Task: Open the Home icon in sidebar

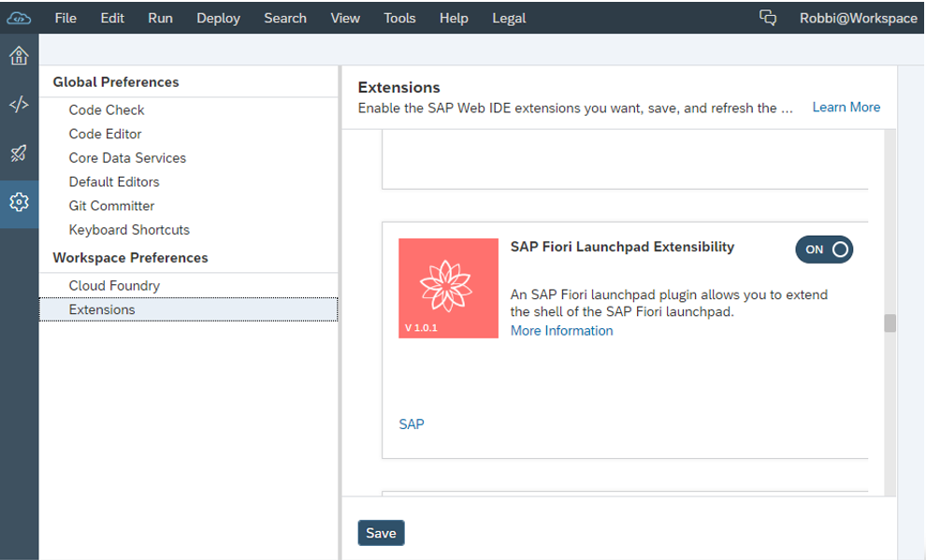Action: pos(19,55)
